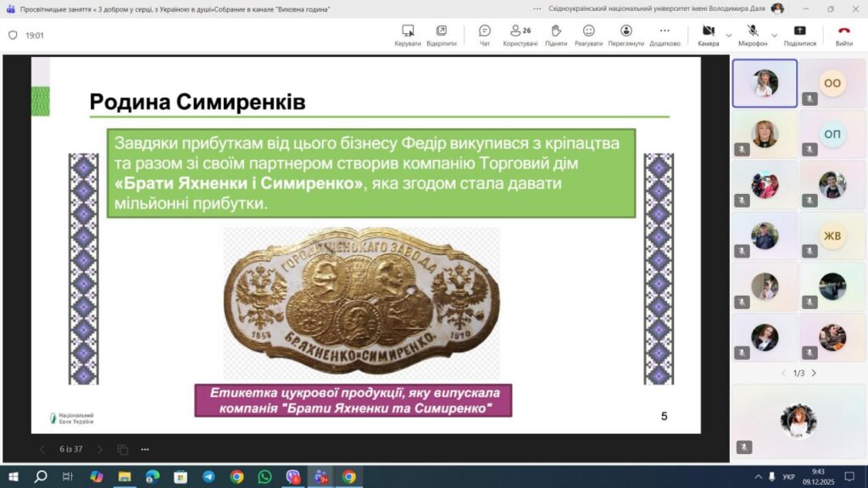This screenshot has width=868, height=488.
Task: Go to the next presentation slide
Action: (100, 449)
